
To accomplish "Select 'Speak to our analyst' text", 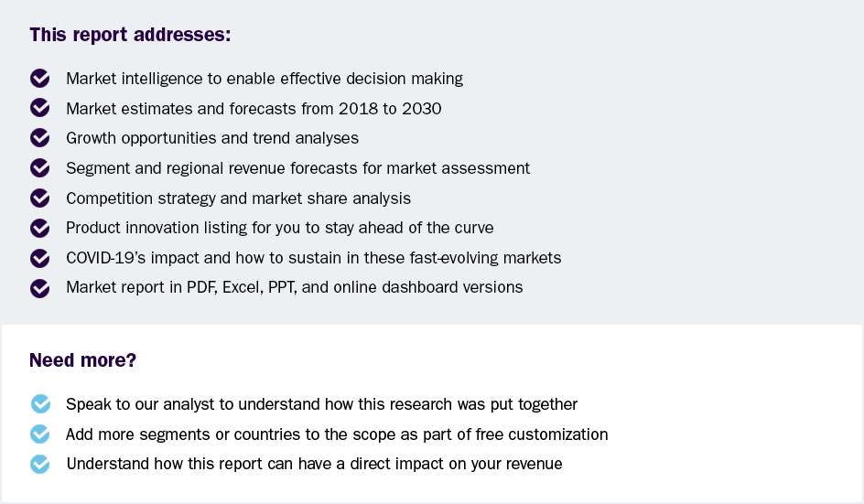I will [x=321, y=404].
